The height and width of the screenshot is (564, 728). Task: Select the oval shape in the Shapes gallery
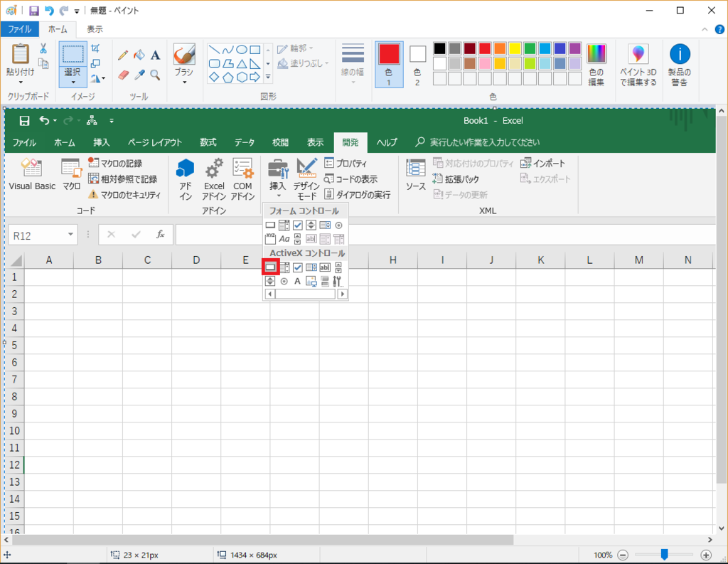coord(243,48)
